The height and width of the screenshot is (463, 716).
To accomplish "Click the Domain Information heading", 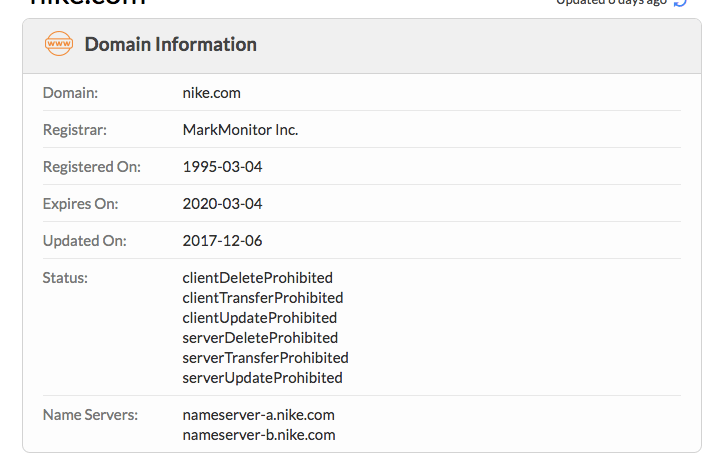I will click(170, 44).
